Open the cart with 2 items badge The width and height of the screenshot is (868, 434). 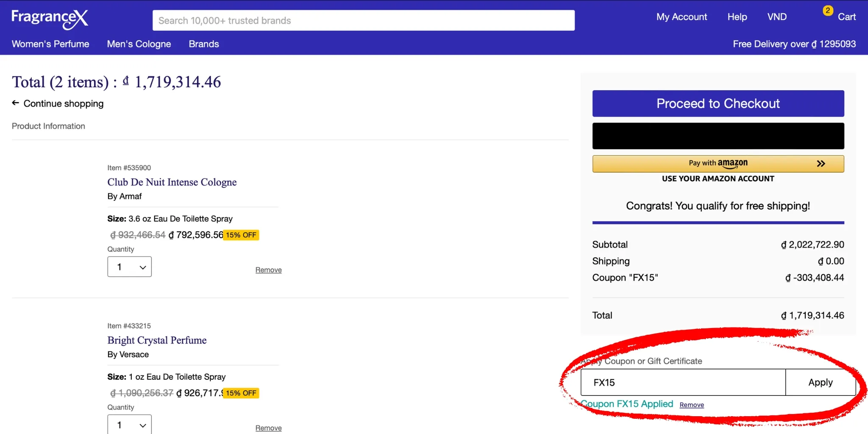pos(840,17)
